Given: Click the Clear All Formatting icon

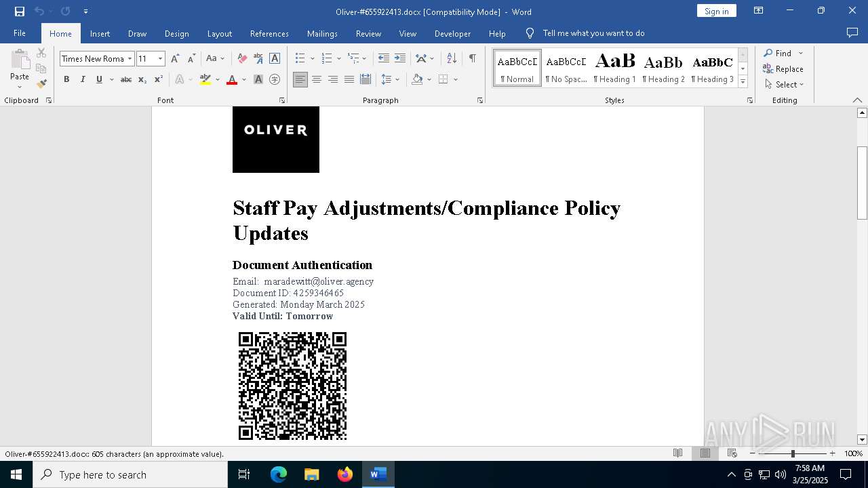Looking at the screenshot, I should pyautogui.click(x=242, y=59).
